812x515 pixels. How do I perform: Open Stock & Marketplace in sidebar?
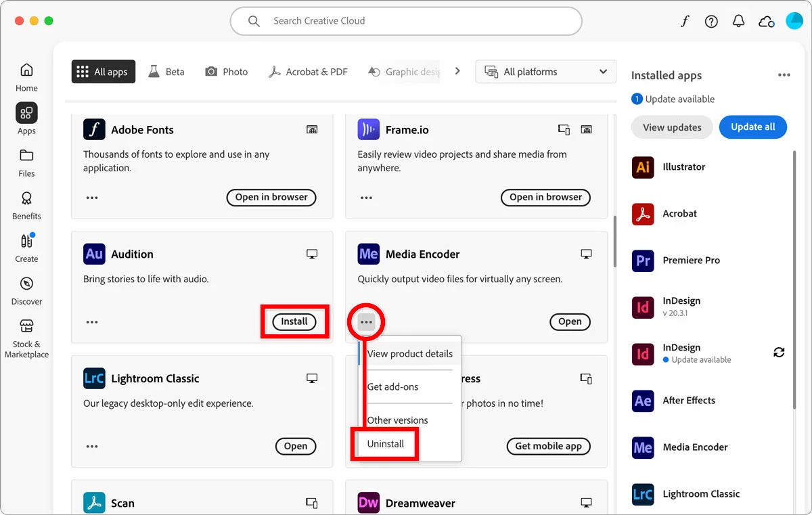point(26,338)
